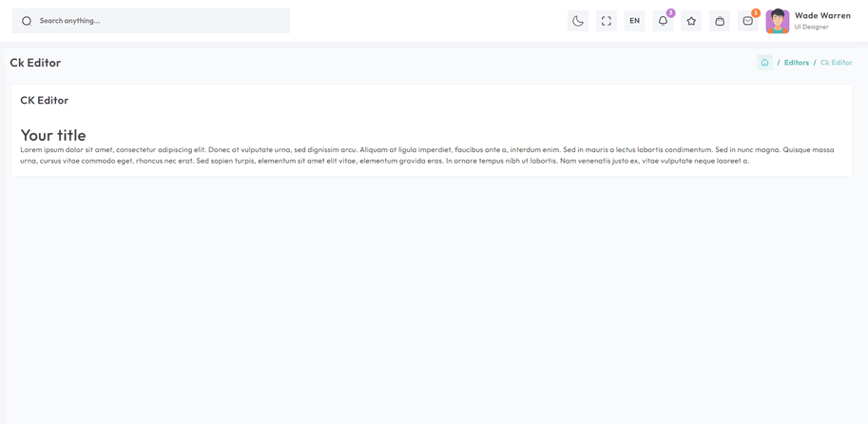This screenshot has width=868, height=424.
Task: Toggle dark mode with the moon icon
Action: click(x=578, y=21)
